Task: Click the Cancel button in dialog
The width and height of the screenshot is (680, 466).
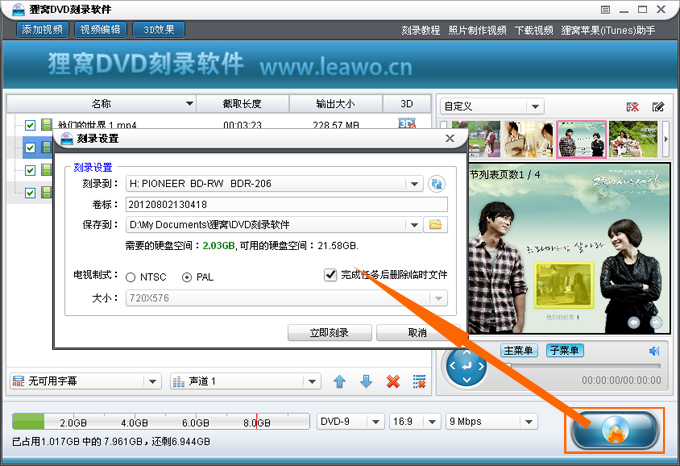Action: [x=417, y=333]
